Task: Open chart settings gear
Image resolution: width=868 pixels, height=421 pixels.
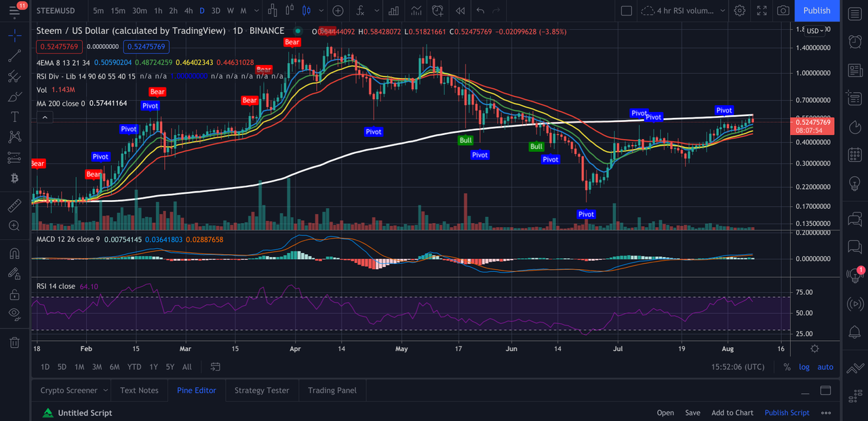Action: coord(740,10)
